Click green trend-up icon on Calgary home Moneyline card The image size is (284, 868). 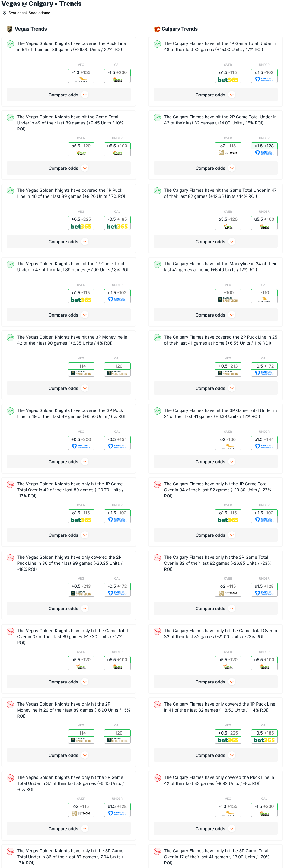(x=157, y=265)
